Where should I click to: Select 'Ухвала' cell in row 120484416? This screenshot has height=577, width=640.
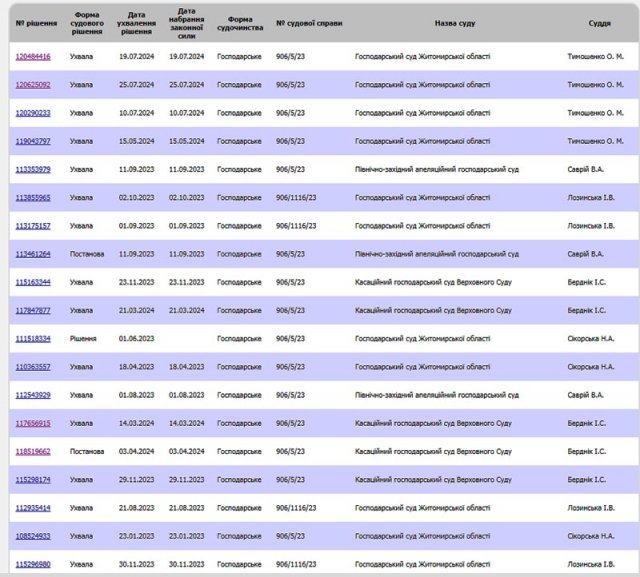click(x=81, y=57)
